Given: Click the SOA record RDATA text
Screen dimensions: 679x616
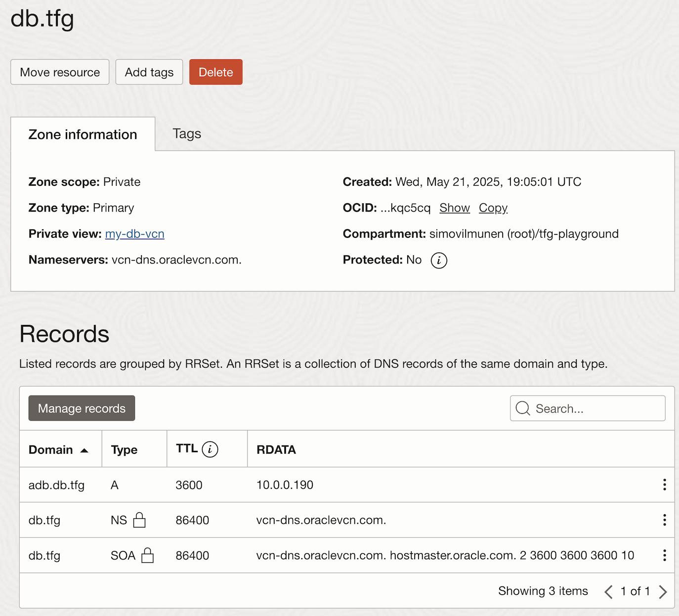Looking at the screenshot, I should click(x=445, y=555).
